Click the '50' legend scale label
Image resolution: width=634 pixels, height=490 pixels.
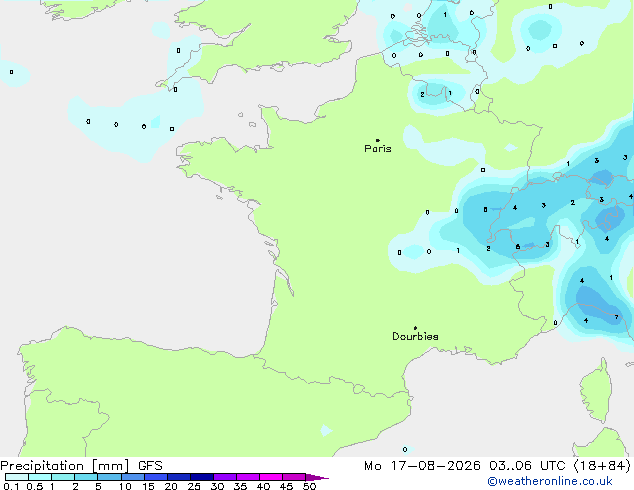pyautogui.click(x=309, y=486)
